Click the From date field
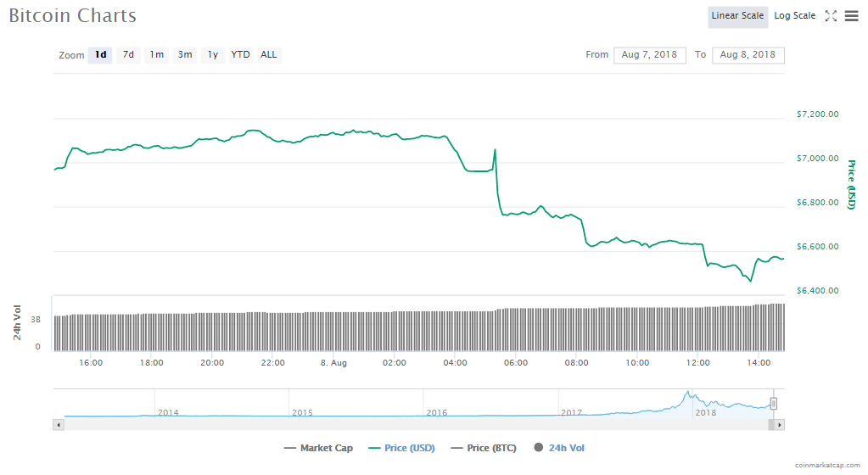This screenshot has width=868, height=475. pos(649,55)
